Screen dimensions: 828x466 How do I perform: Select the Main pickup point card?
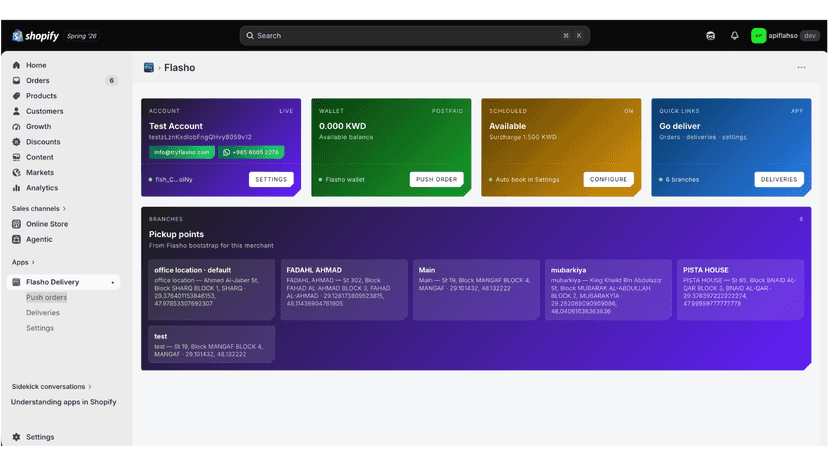[x=476, y=290]
